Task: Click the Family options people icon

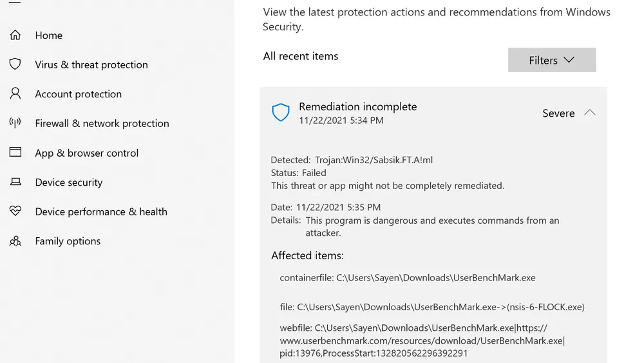Action: click(15, 241)
